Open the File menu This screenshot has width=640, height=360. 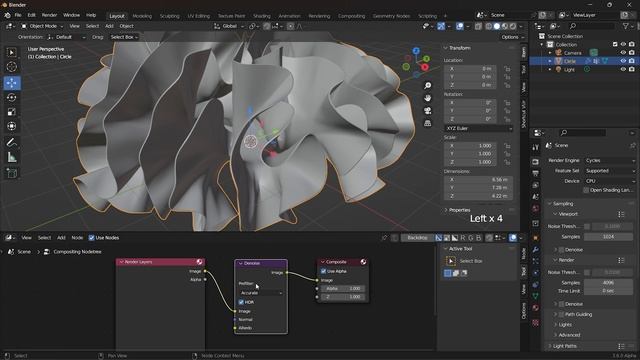point(18,15)
